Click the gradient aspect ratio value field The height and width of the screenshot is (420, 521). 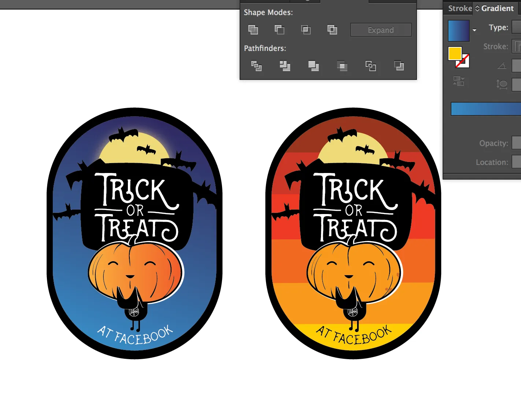tap(516, 85)
